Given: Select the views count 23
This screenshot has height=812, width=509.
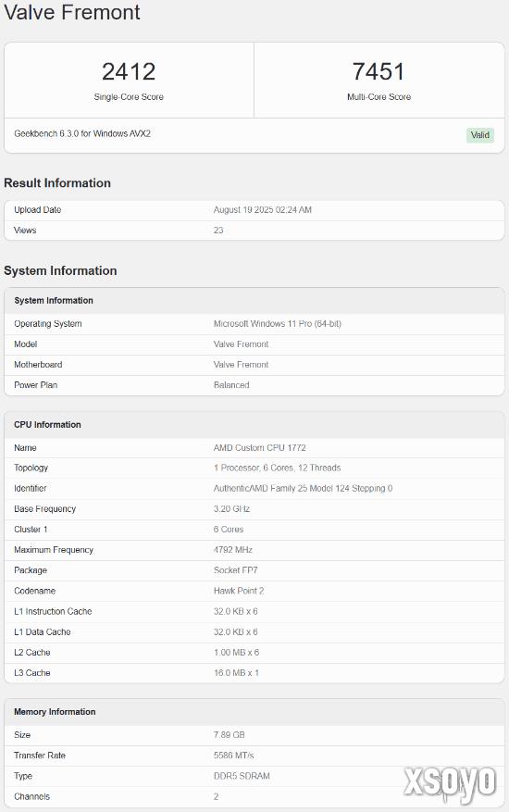Looking at the screenshot, I should [218, 230].
